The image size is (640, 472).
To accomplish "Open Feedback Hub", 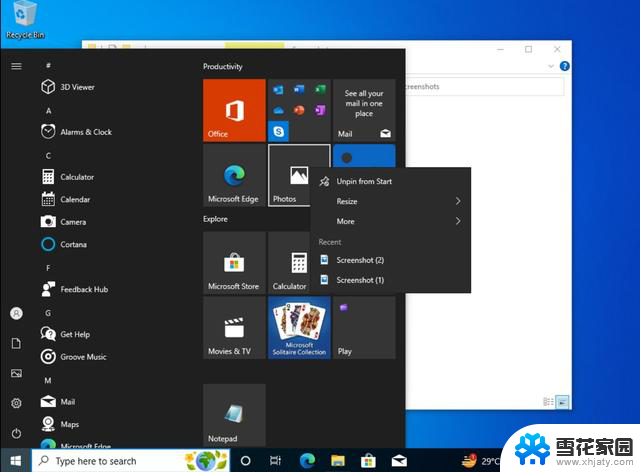I will [x=75, y=289].
